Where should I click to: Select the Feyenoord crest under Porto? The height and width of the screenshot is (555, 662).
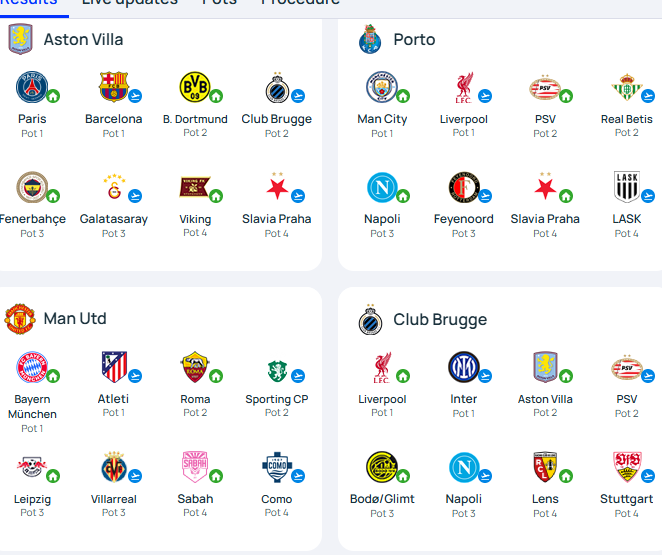point(464,187)
